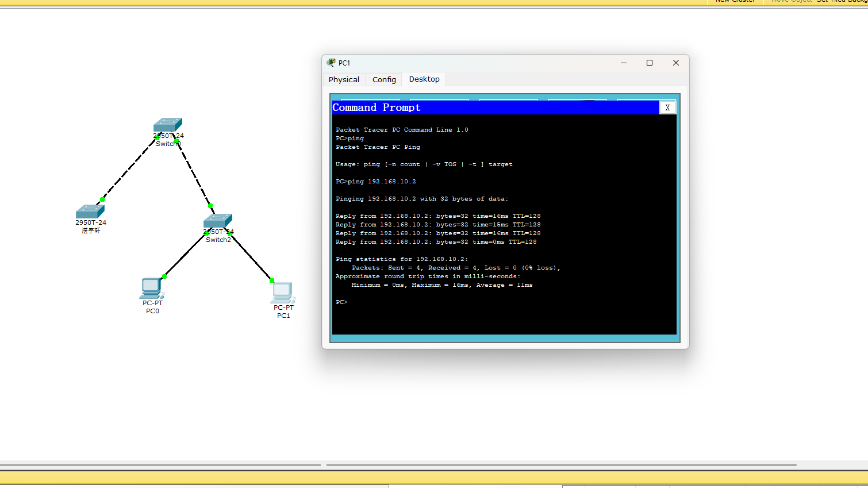
Task: Select the leftmost 2950T-24 switch icon
Action: (x=90, y=212)
